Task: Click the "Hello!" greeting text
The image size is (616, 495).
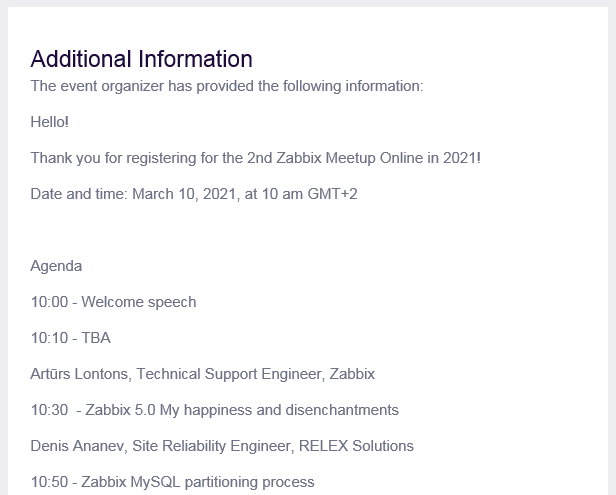Action: pos(50,122)
